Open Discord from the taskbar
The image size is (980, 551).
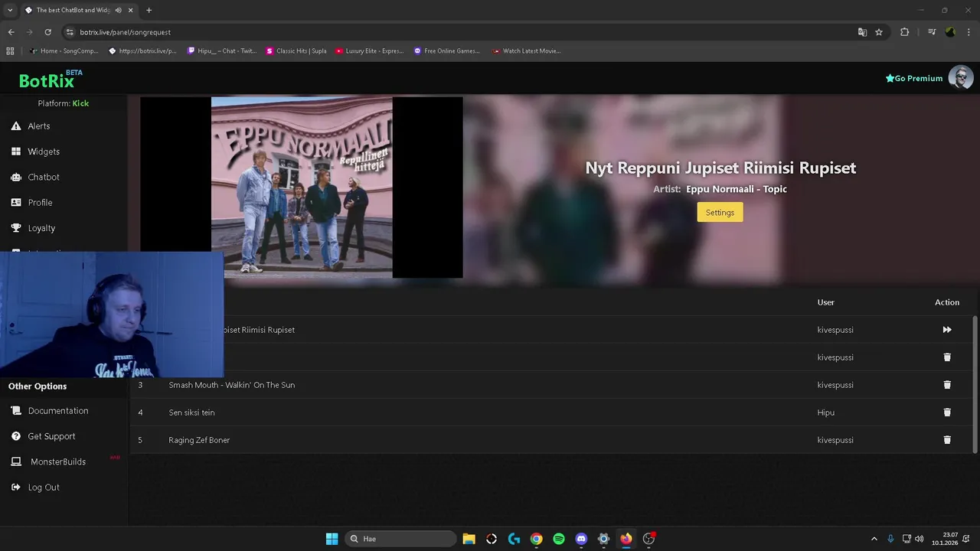(x=581, y=539)
